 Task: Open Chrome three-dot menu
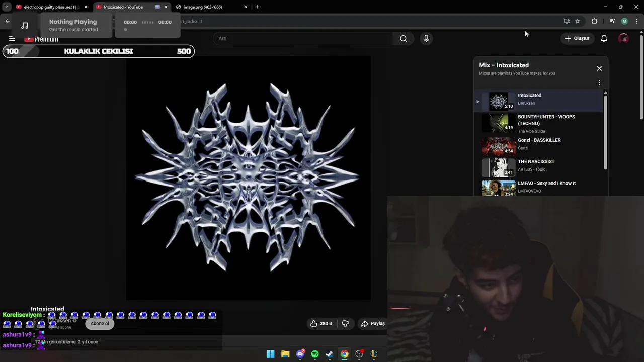point(637,21)
